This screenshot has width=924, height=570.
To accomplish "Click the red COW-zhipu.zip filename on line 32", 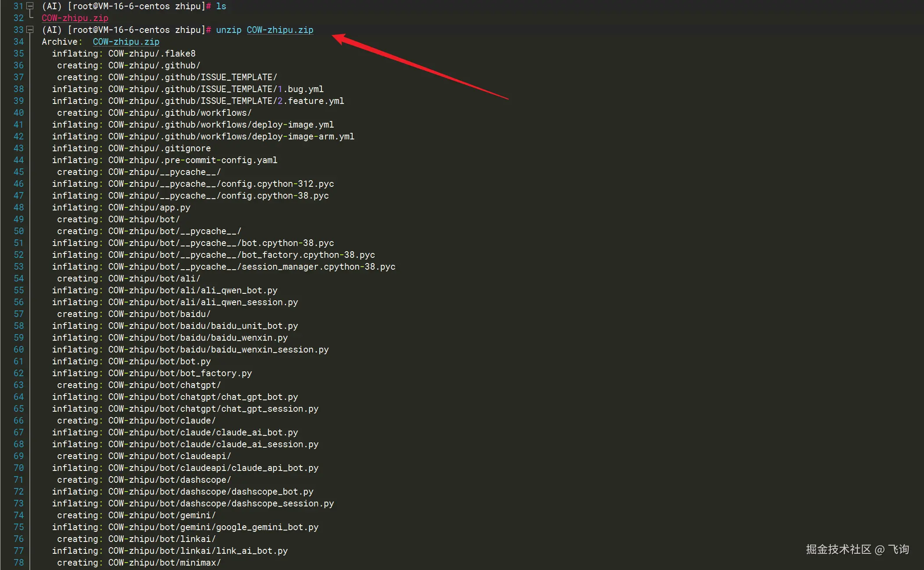I will (75, 18).
